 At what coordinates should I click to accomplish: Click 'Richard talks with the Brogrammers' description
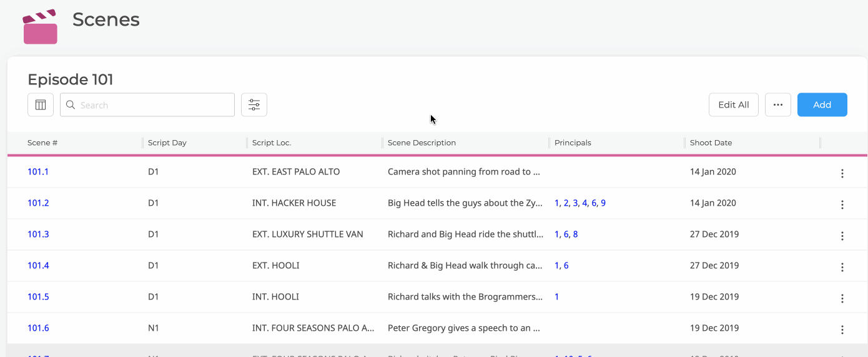(465, 296)
